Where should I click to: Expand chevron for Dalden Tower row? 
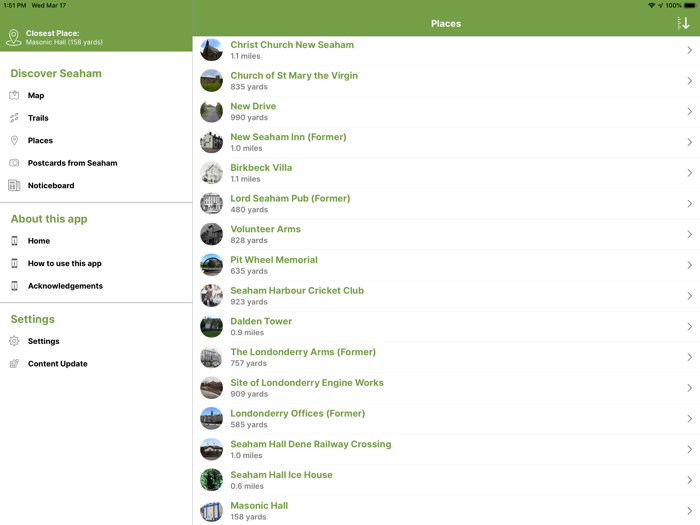coord(690,327)
